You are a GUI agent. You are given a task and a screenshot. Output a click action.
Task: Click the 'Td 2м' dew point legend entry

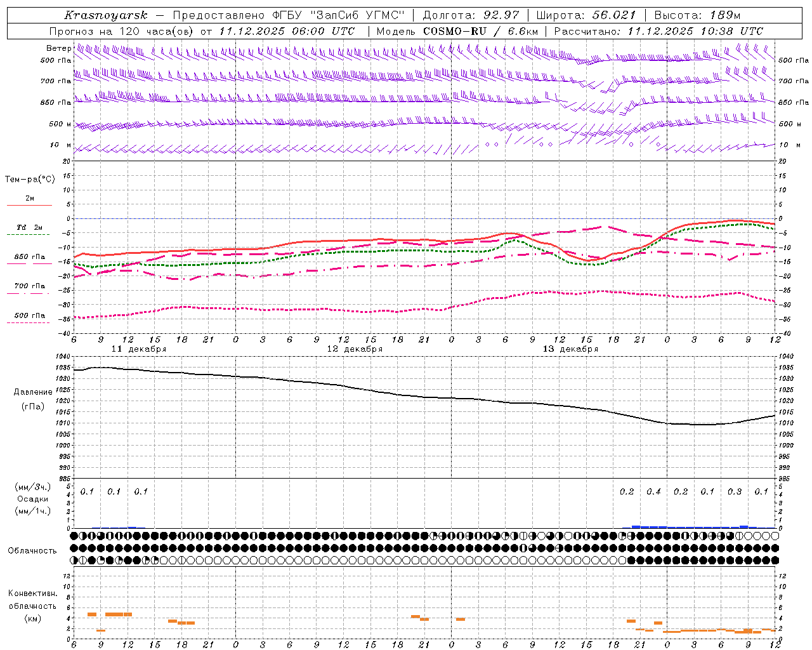pyautogui.click(x=29, y=227)
